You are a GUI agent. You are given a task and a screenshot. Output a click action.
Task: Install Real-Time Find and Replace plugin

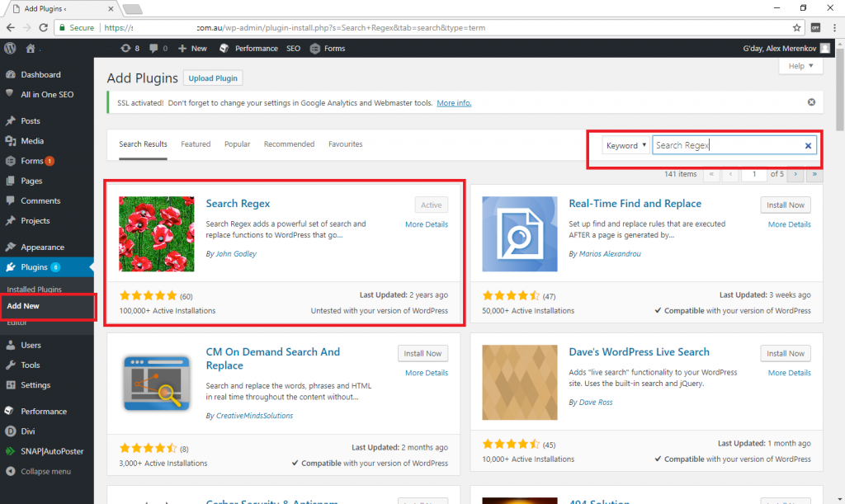785,205
